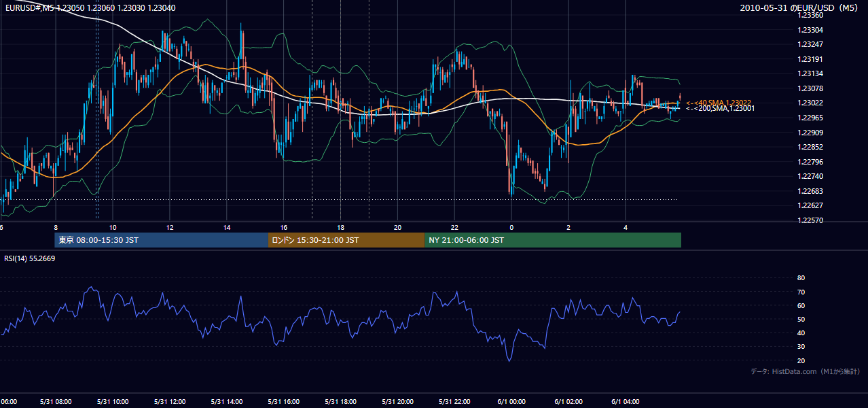Click the orange 40 SMA 1.23022 label
This screenshot has height=408, width=868.
pos(718,103)
